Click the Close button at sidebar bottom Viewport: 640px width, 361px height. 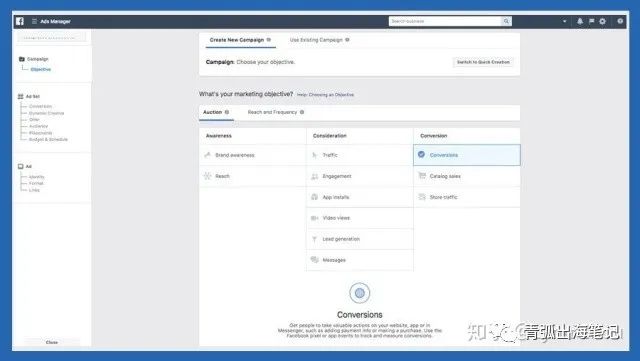(52, 342)
